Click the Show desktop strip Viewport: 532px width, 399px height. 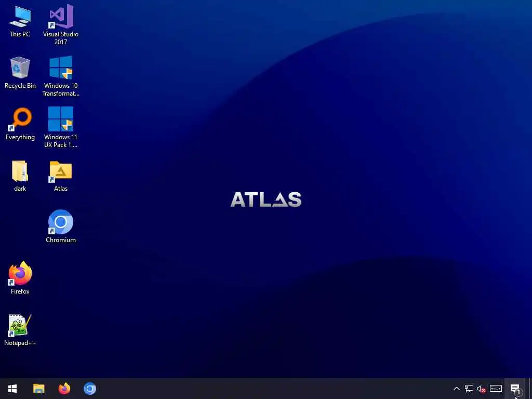[530, 389]
